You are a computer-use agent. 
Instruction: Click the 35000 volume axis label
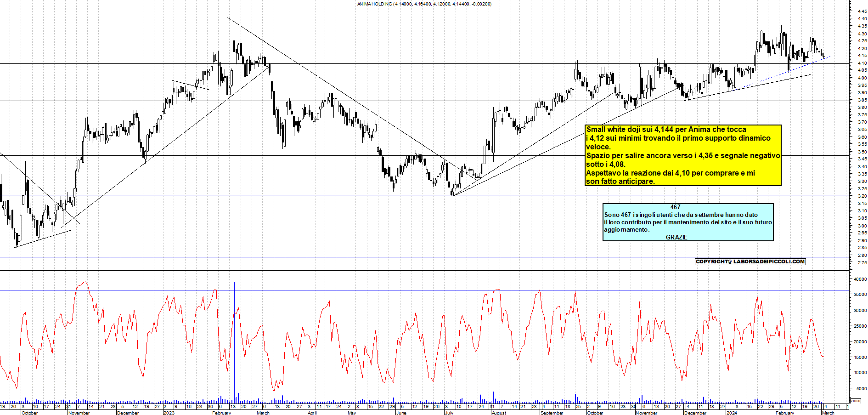coord(860,294)
